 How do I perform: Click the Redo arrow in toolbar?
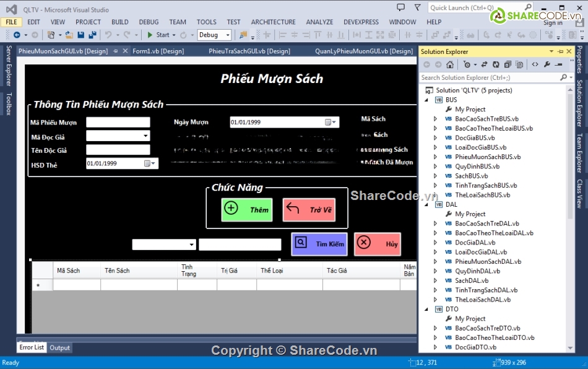click(127, 35)
